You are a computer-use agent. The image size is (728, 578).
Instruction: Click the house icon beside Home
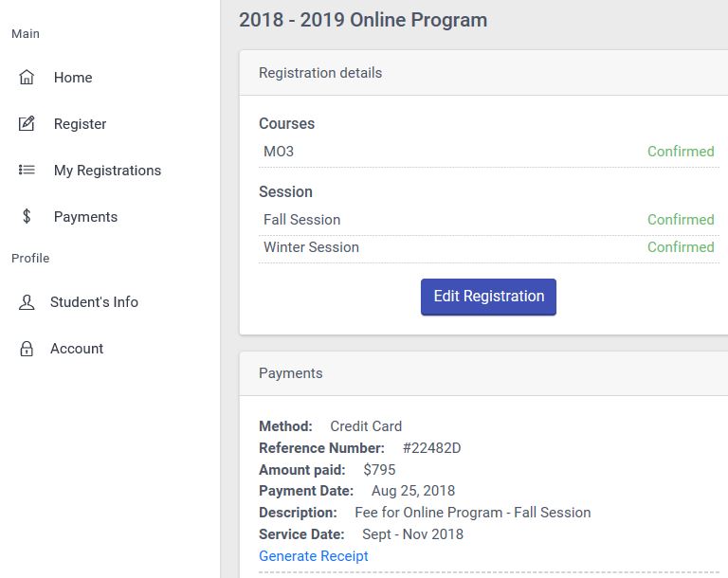coord(27,78)
